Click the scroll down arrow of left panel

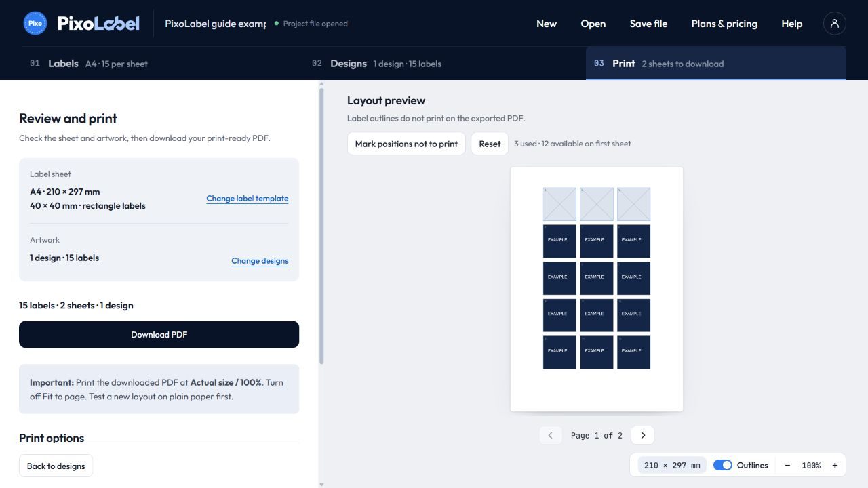pyautogui.click(x=321, y=484)
